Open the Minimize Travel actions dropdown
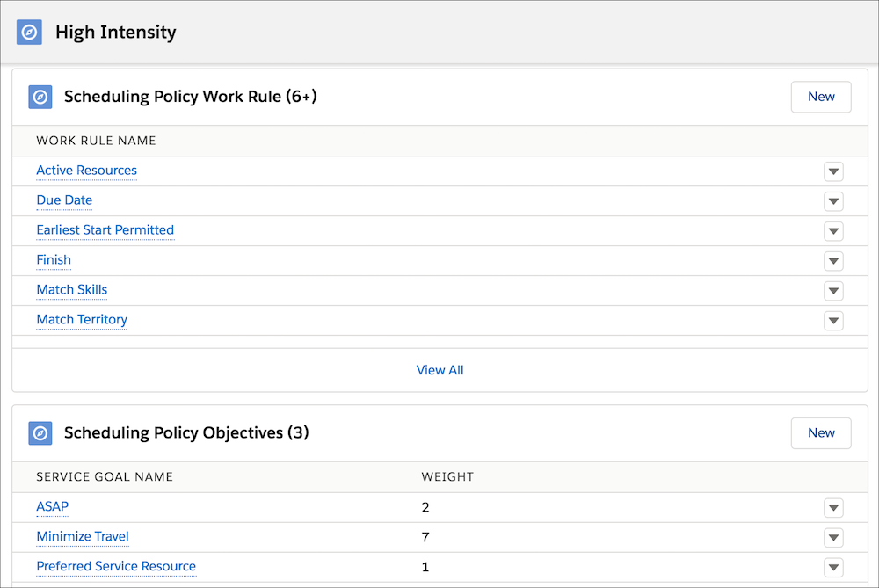Screen dimensions: 879x588 pyautogui.click(x=833, y=537)
